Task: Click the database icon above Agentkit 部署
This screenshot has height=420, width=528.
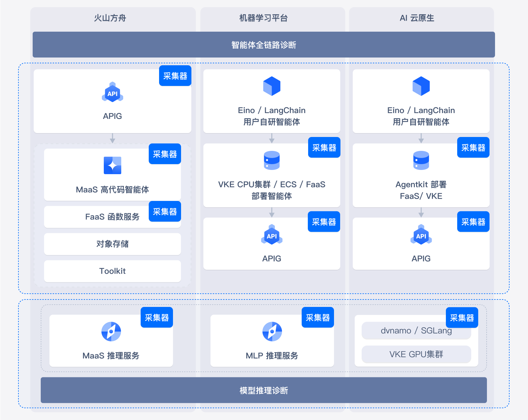Action: [x=421, y=160]
